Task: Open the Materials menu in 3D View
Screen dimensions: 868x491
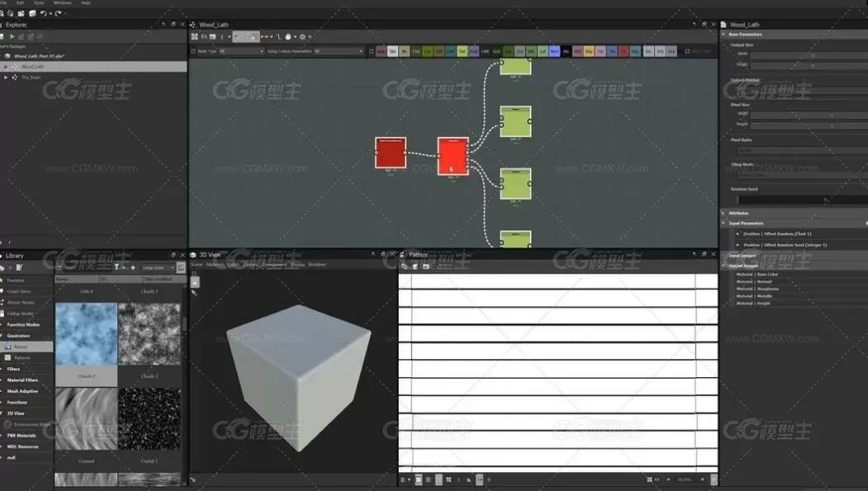Action: tap(215, 264)
